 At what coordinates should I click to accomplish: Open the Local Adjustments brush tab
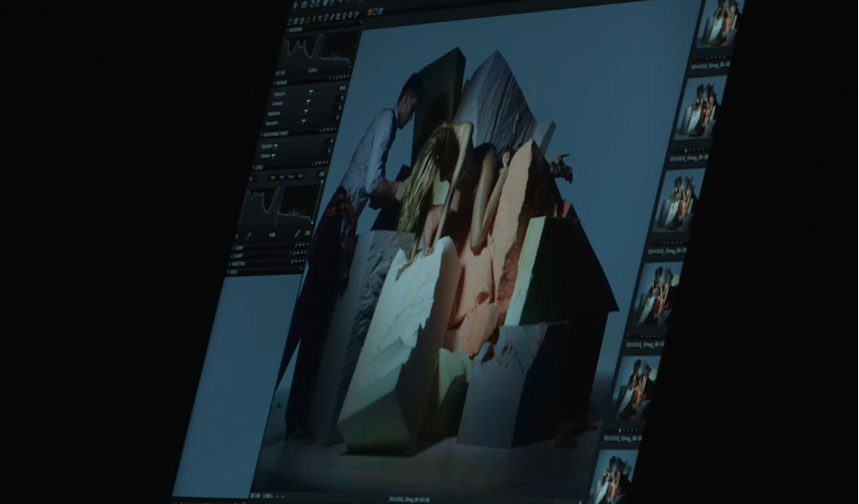click(332, 17)
